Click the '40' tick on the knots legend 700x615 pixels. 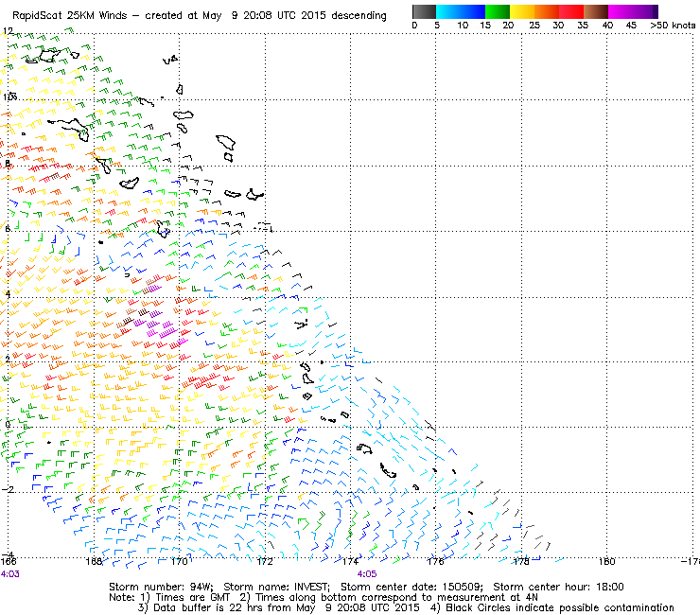point(607,26)
